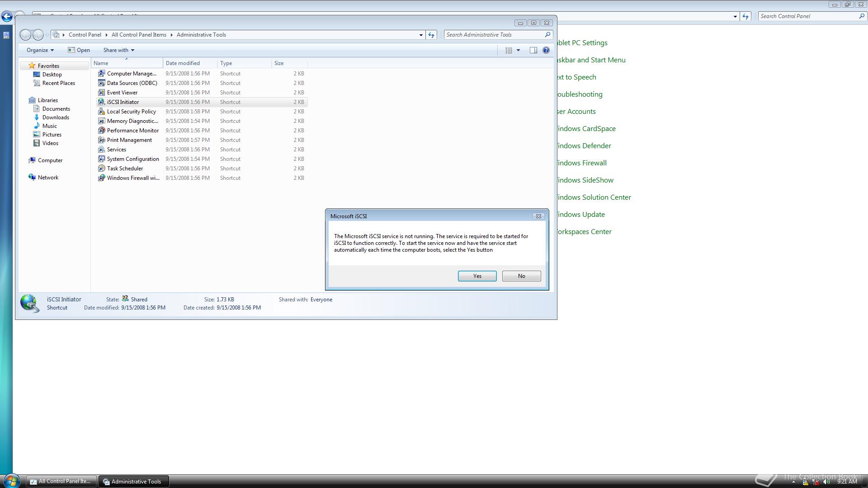Select Videos library
868x488 pixels.
50,143
